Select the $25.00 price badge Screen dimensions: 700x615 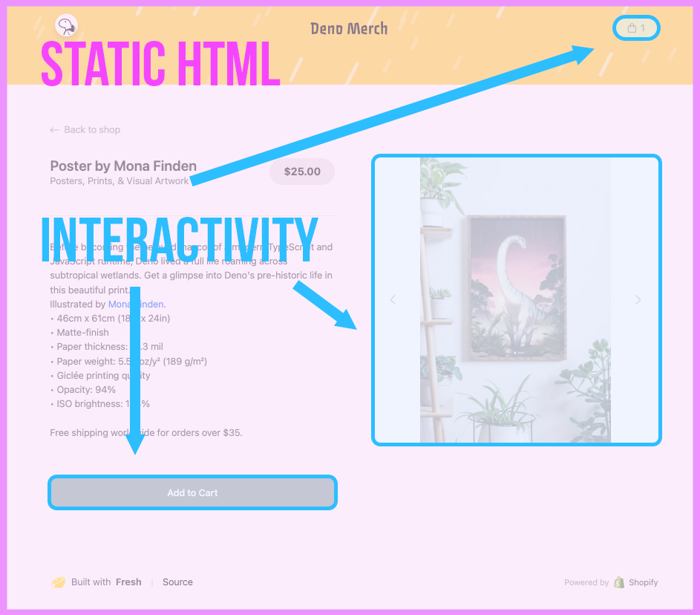click(x=301, y=171)
